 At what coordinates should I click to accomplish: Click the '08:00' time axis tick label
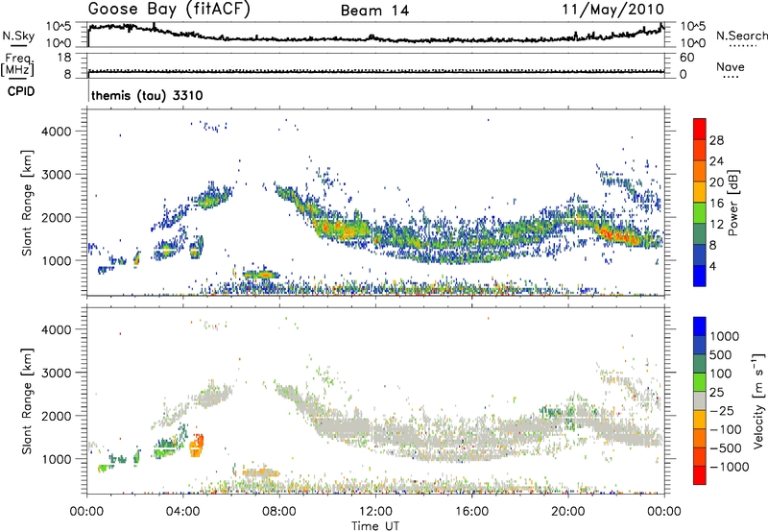click(279, 512)
